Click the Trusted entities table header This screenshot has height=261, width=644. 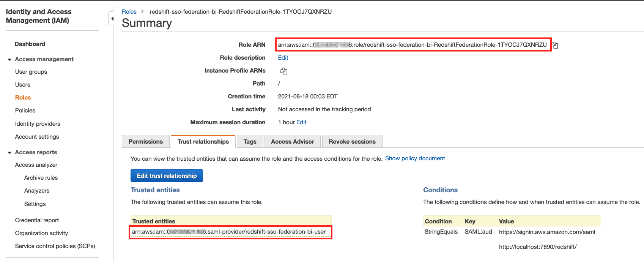(x=231, y=221)
